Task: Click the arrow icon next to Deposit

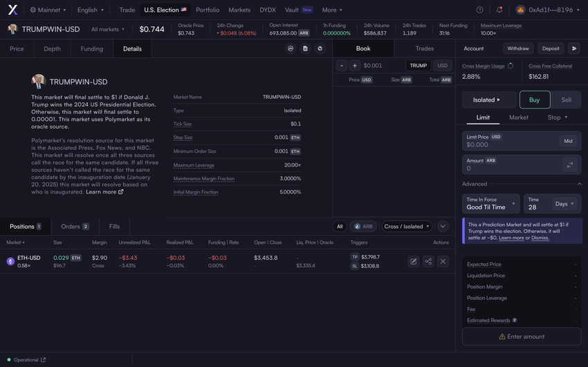Action: 574,48
